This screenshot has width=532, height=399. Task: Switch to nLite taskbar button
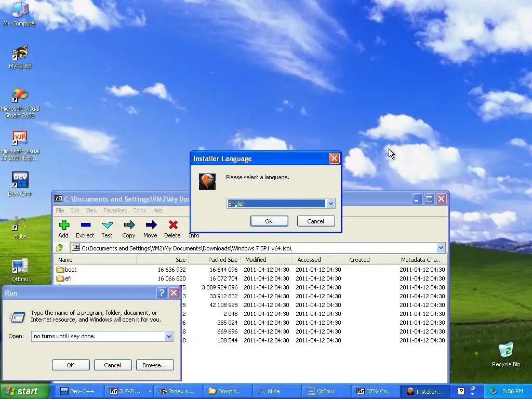(x=277, y=392)
